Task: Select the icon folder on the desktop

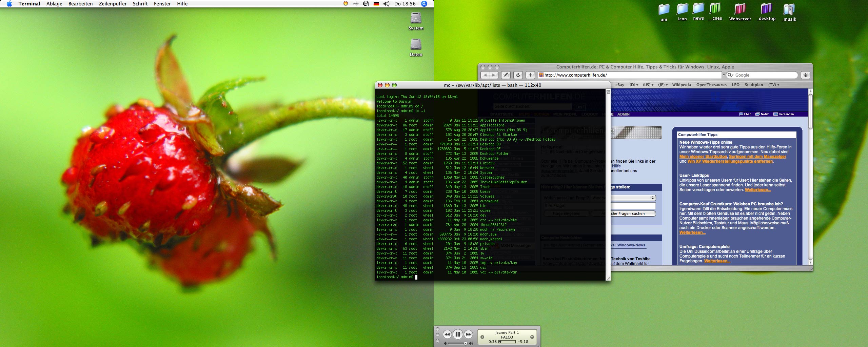Action: pos(682,12)
